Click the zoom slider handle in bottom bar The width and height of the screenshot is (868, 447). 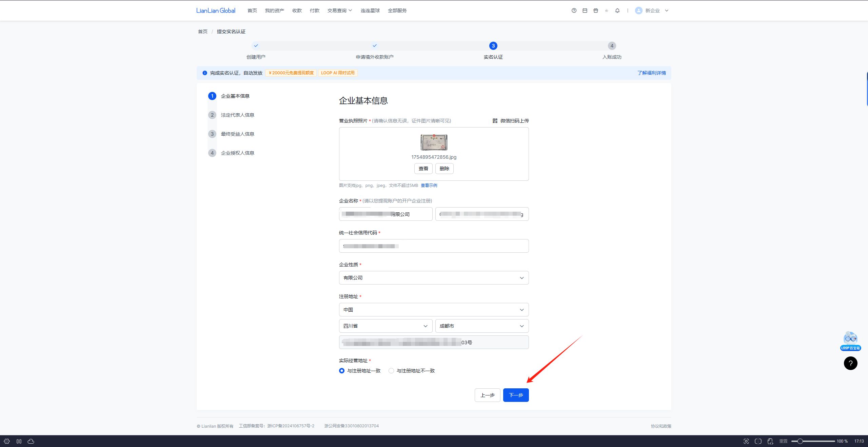click(x=800, y=441)
